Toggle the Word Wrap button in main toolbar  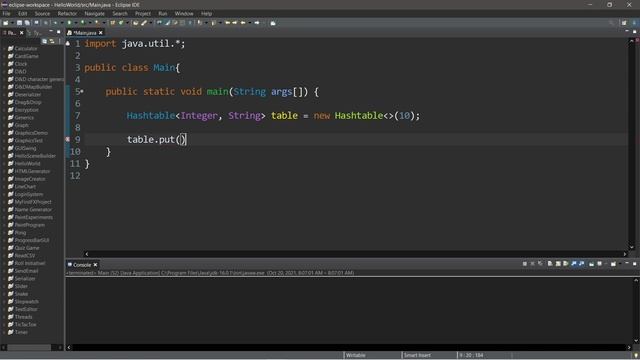tap(175, 23)
